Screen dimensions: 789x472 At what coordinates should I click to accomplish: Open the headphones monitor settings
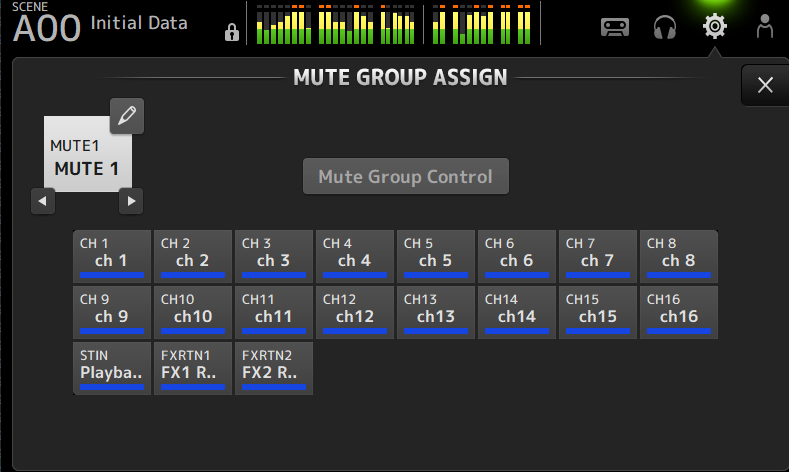665,27
